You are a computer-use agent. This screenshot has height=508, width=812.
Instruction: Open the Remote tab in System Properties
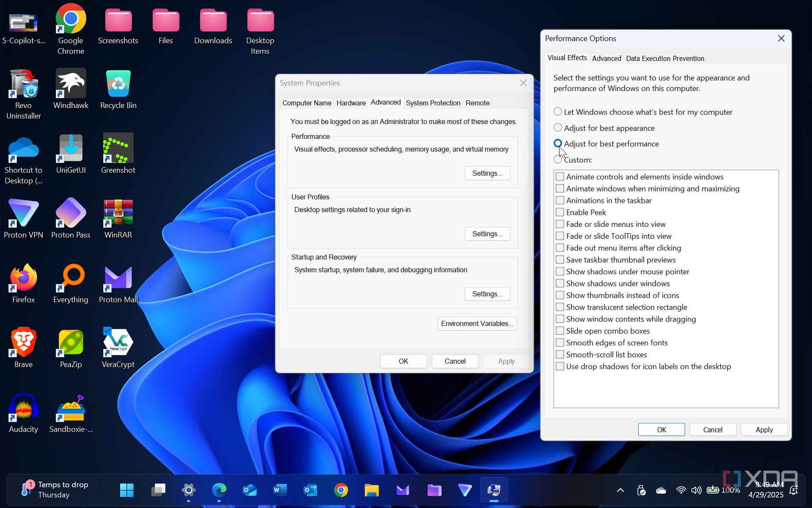tap(477, 103)
